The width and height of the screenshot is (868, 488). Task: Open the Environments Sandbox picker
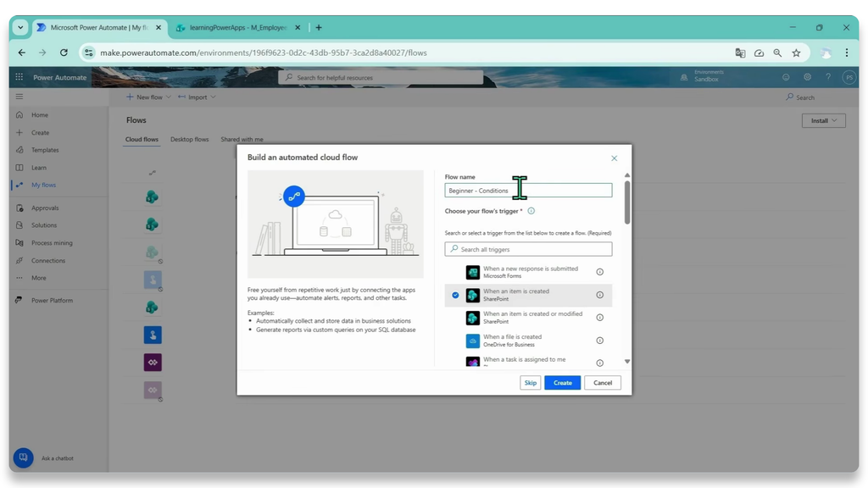pos(703,76)
